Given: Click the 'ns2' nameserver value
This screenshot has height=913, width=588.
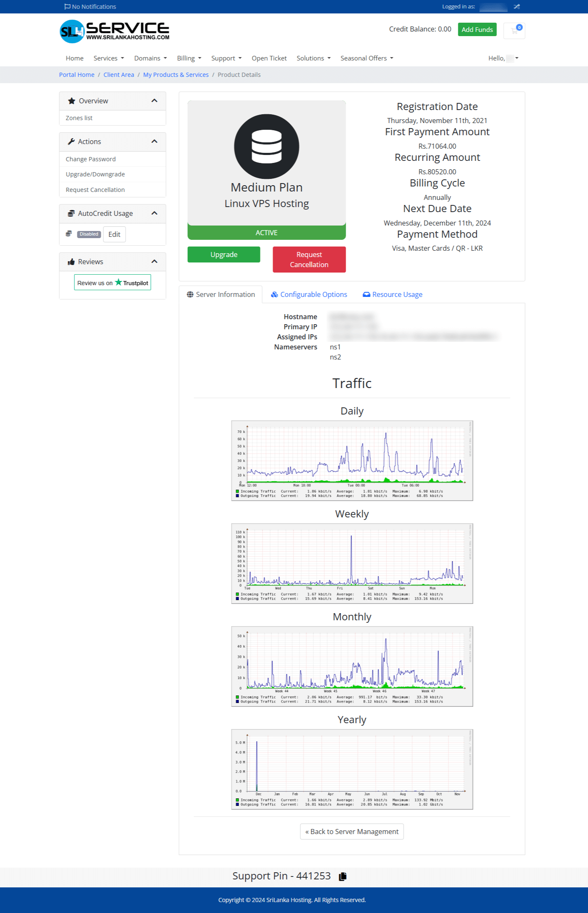Looking at the screenshot, I should 335,357.
